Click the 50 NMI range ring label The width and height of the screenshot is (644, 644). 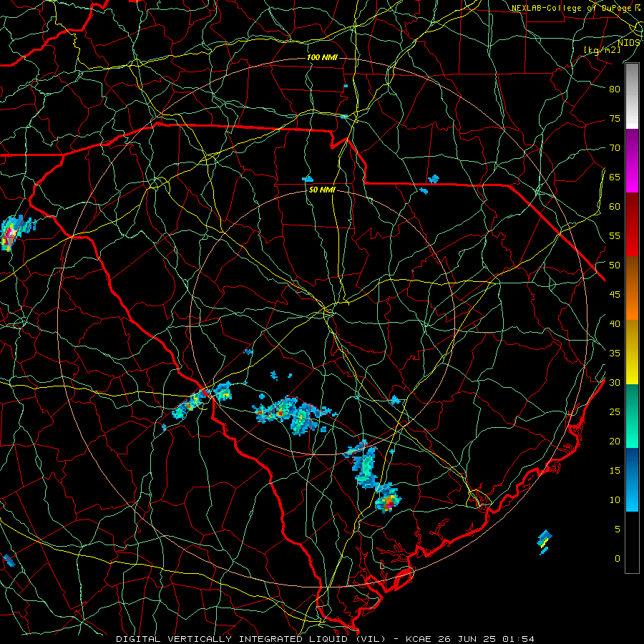pos(322,190)
